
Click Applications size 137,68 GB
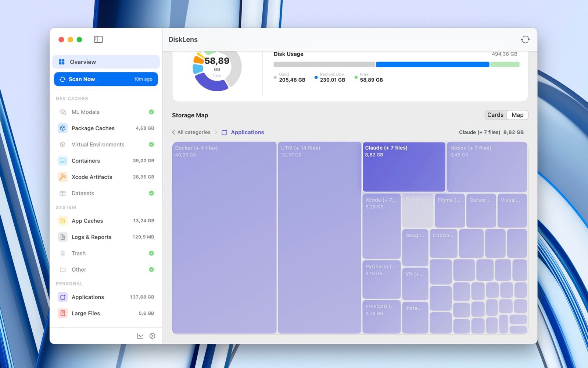click(142, 297)
